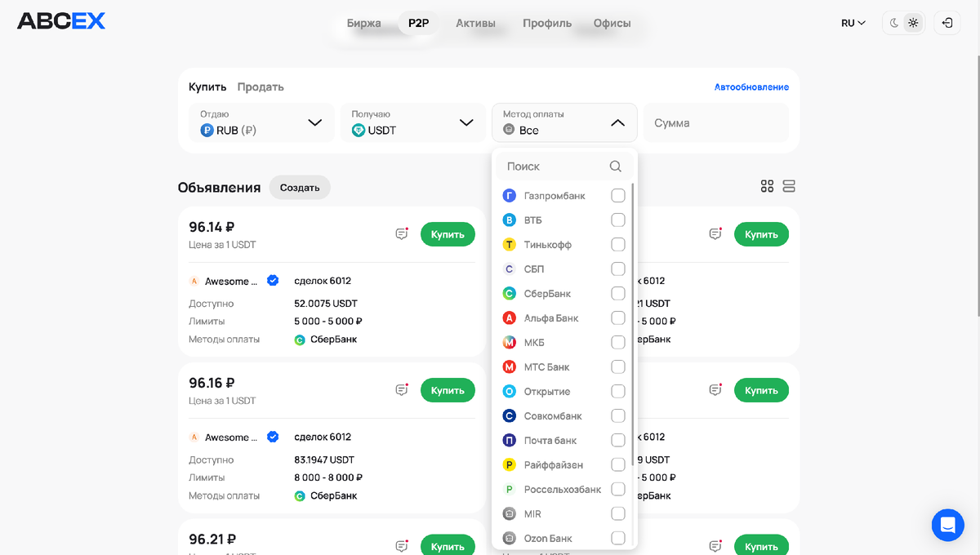
Task: Switch to grid view layout
Action: pos(767,186)
